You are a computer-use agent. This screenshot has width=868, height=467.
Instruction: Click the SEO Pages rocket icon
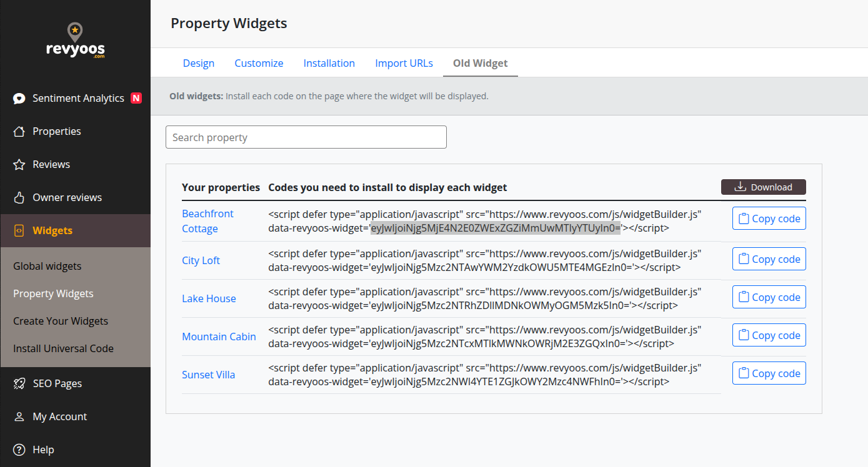point(19,383)
